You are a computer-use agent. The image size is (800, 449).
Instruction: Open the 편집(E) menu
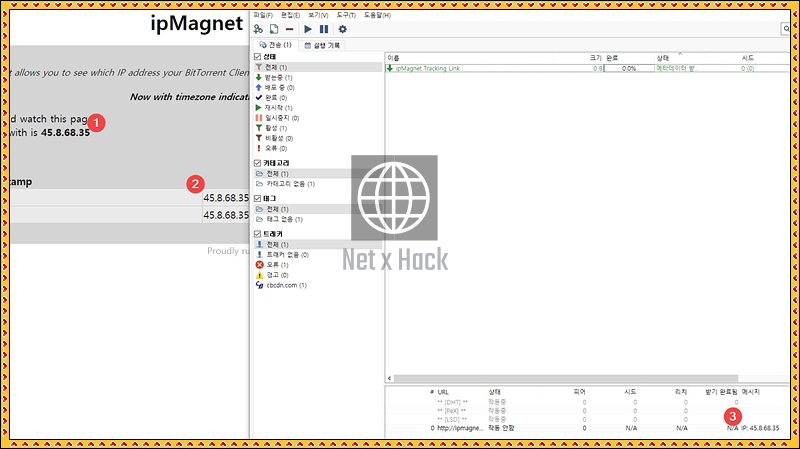pos(290,15)
